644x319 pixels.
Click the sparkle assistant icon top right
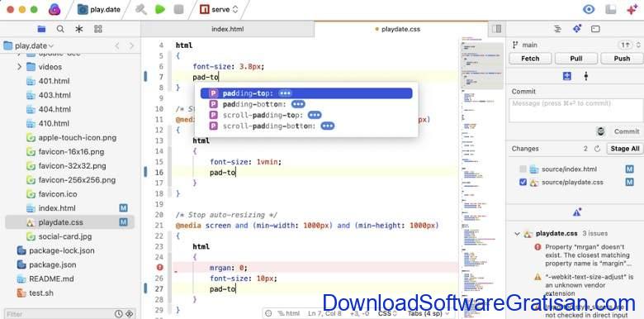(632, 9)
